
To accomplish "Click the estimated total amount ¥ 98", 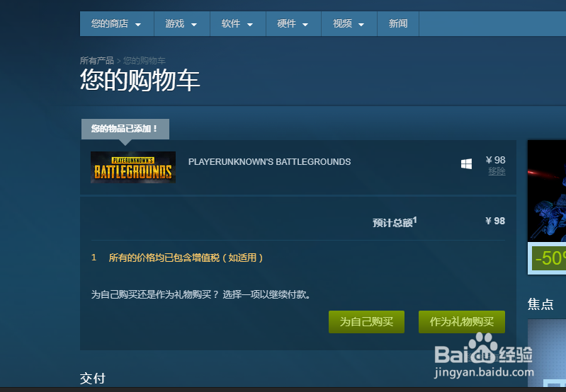I will 495,221.
